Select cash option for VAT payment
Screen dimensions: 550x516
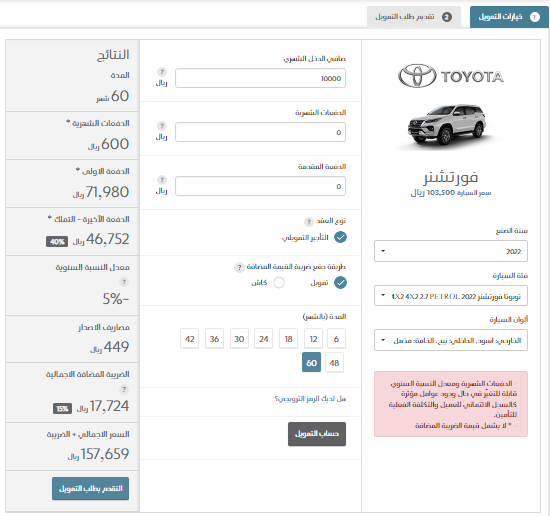[279, 282]
